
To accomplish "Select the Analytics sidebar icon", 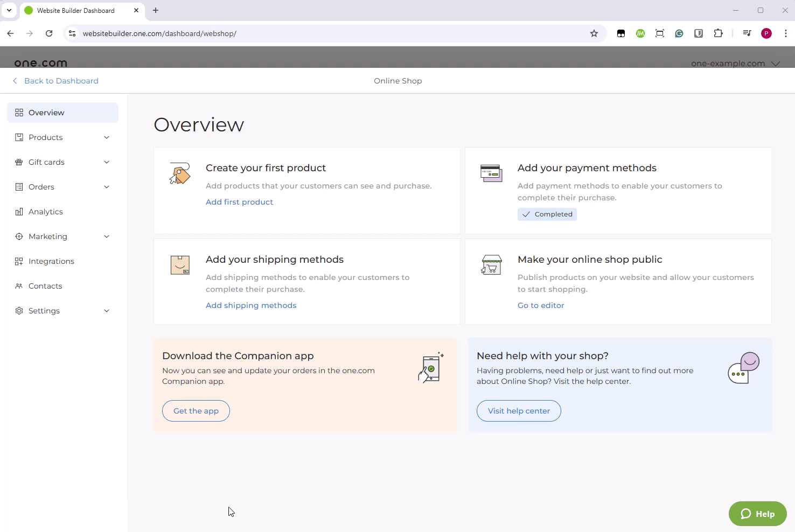I will 19,212.
